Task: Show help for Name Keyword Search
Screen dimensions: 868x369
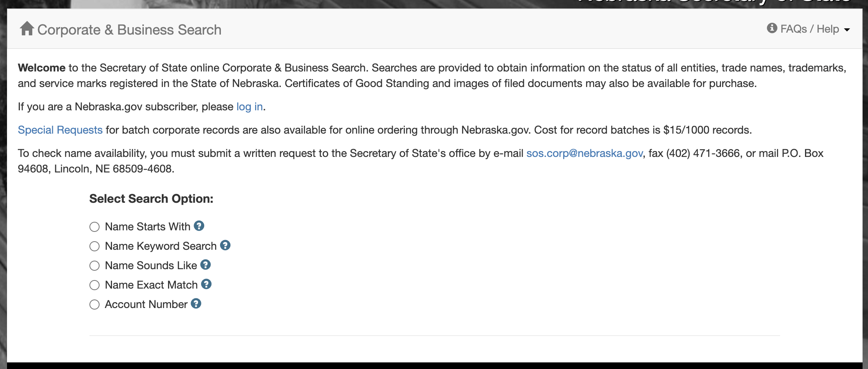Action: tap(225, 245)
